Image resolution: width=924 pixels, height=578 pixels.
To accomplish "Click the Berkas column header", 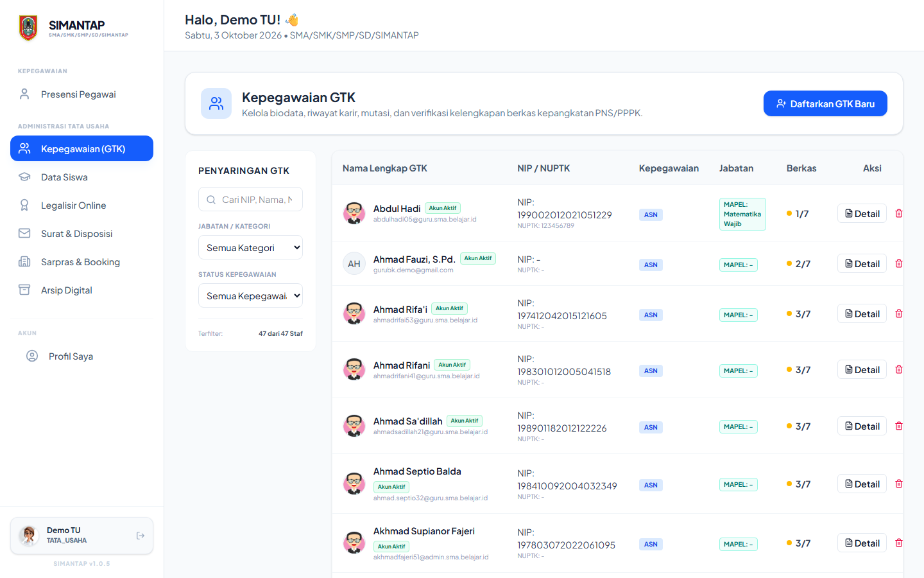I will 801,168.
